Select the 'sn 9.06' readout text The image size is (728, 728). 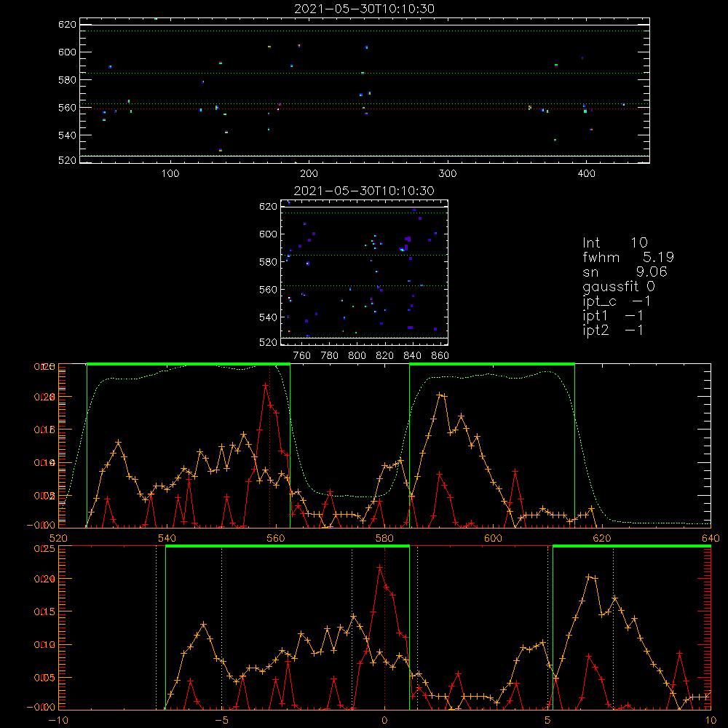coord(625,272)
